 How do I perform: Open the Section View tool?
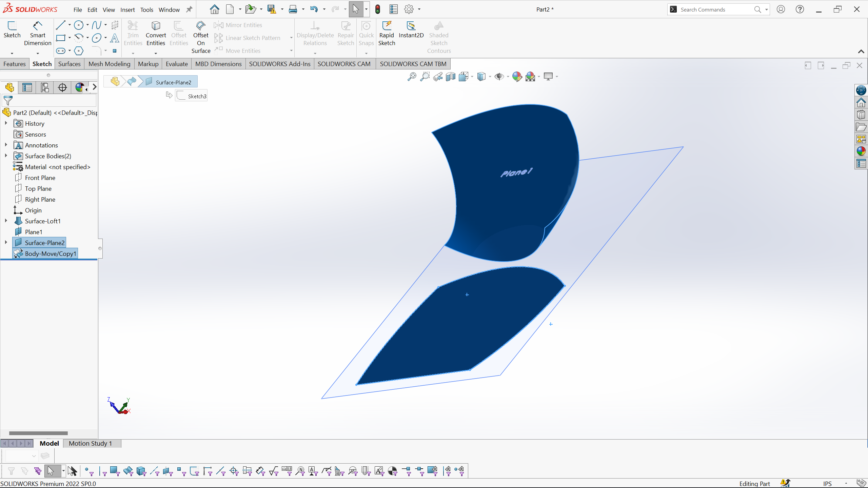coord(451,77)
